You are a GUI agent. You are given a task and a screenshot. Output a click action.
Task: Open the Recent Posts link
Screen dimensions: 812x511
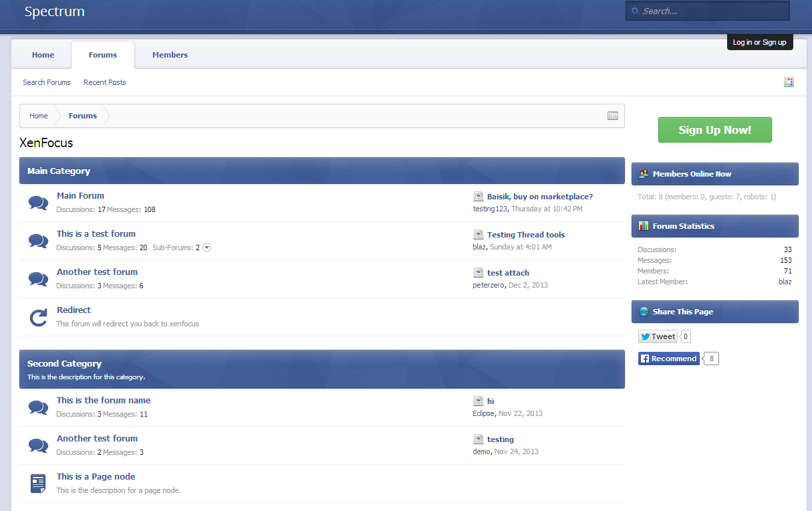click(104, 82)
